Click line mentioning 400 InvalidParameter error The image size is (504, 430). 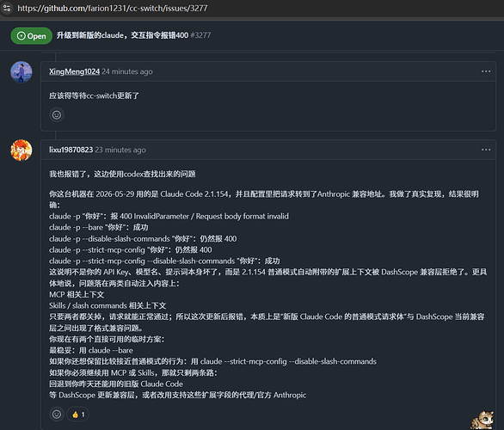[x=169, y=216]
